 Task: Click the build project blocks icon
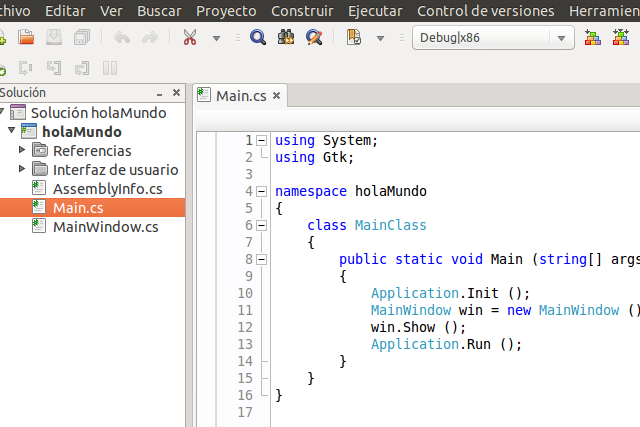pos(593,38)
